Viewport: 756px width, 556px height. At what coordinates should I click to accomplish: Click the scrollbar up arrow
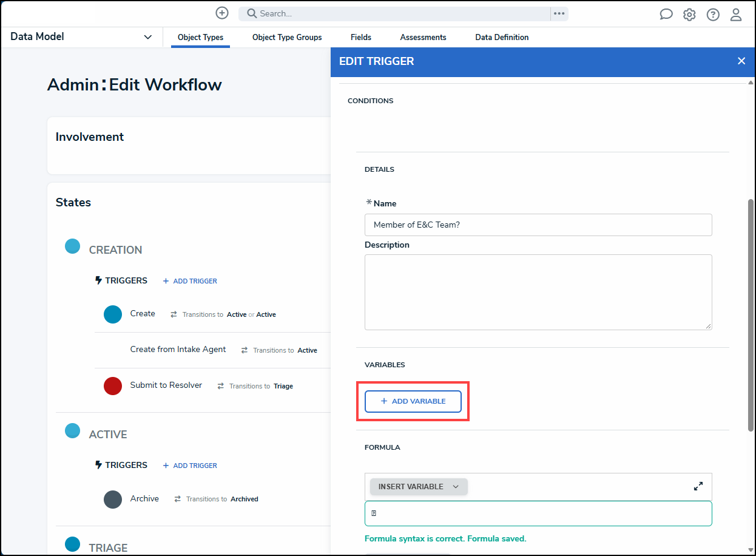tap(751, 82)
